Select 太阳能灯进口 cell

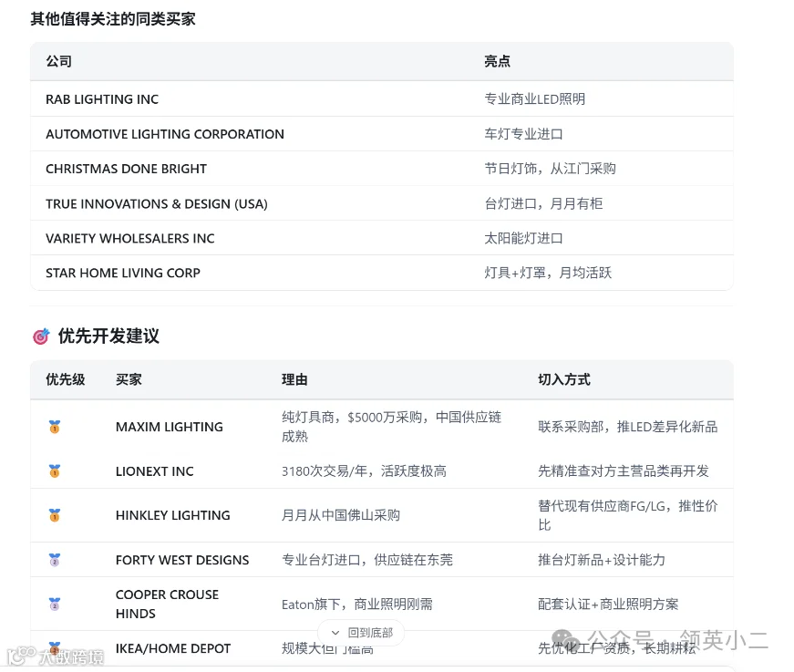(x=523, y=238)
